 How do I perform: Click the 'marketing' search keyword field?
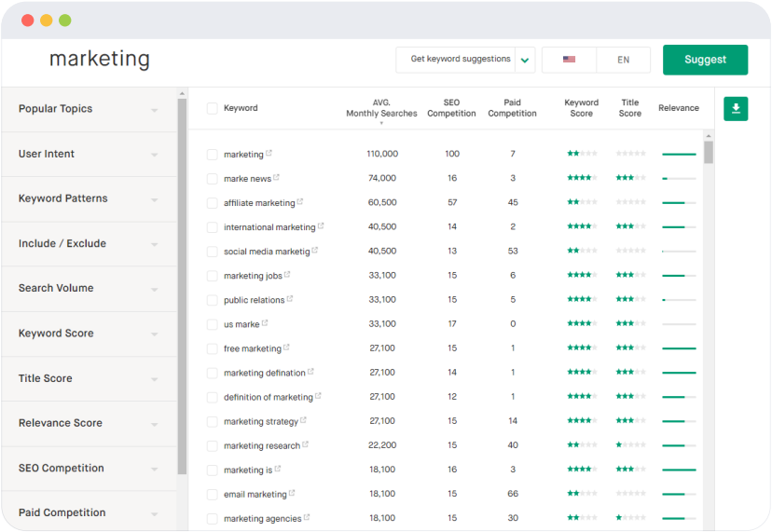click(100, 60)
